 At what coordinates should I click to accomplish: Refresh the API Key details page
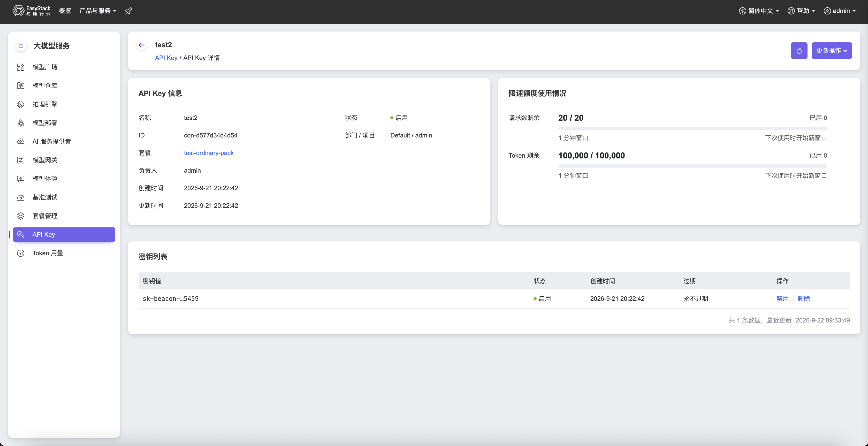(799, 51)
